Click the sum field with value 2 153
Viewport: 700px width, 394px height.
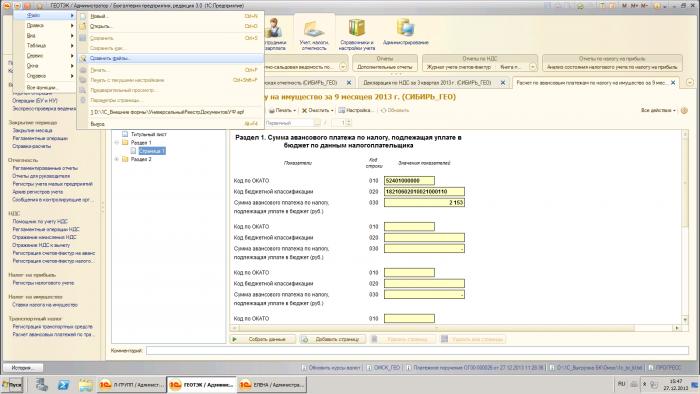point(424,203)
